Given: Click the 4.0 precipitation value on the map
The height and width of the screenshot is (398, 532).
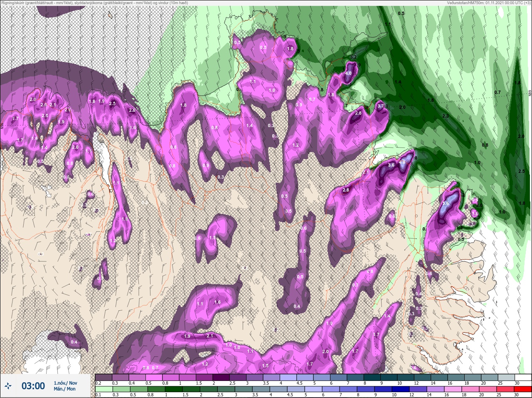Looking at the screenshot, I should [348, 73].
